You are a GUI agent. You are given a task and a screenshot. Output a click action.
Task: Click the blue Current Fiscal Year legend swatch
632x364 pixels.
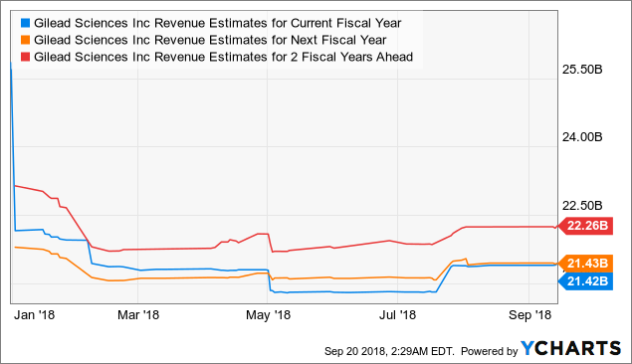(x=26, y=23)
